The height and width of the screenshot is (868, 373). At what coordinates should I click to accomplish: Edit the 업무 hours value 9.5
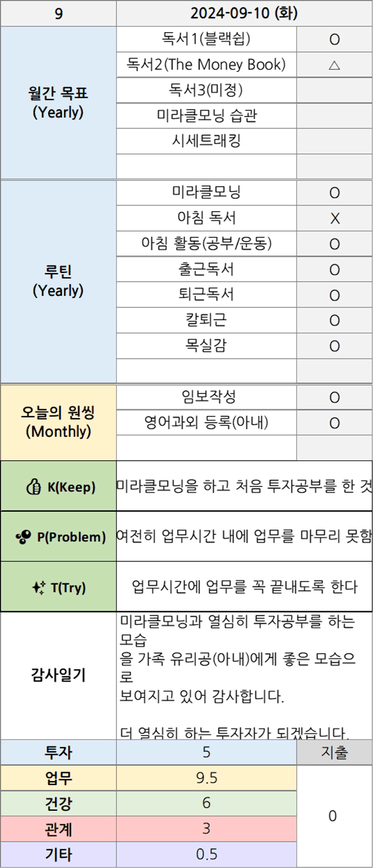206,778
